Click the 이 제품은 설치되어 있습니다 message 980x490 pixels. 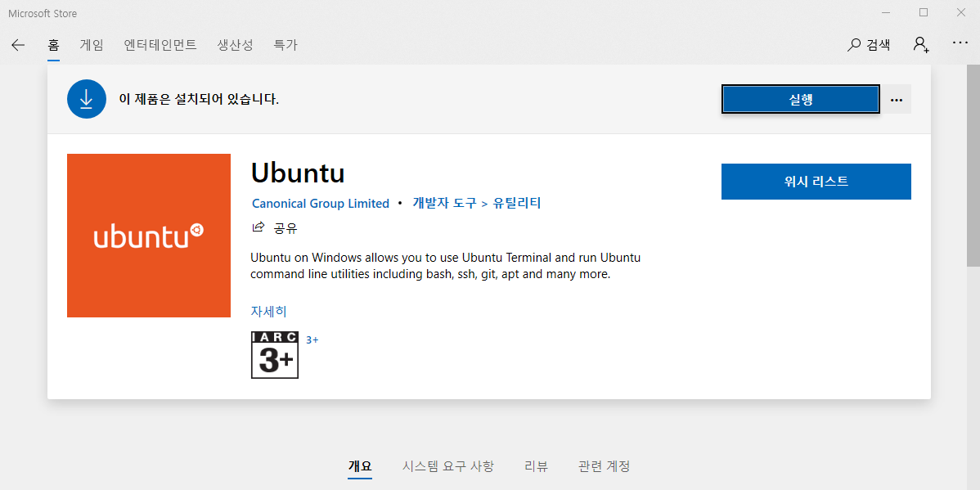point(199,99)
